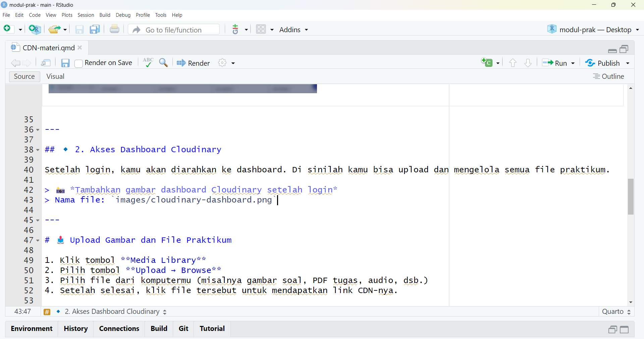Viewport: 644px width, 339px height.
Task: Click the workspace panes grid icon
Action: click(x=261, y=29)
